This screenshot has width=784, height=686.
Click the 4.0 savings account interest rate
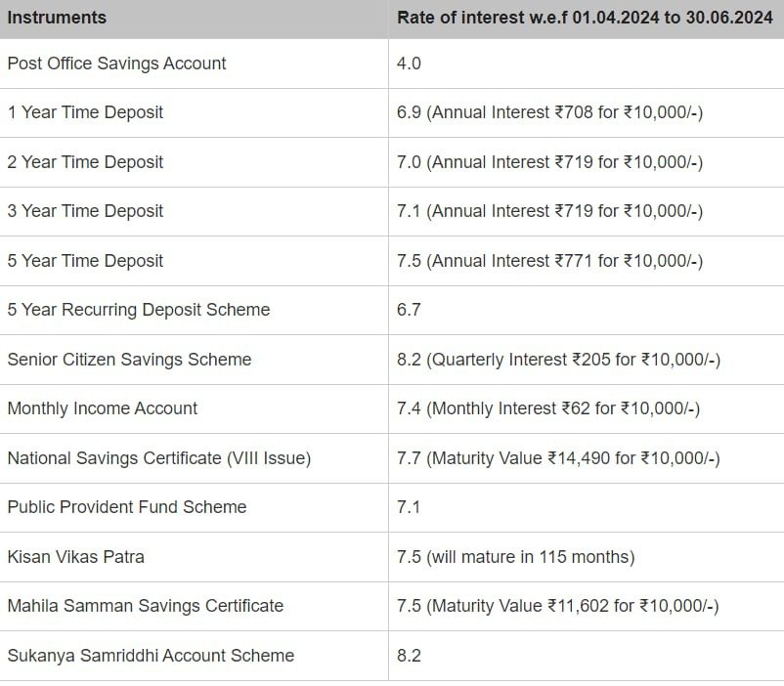(x=409, y=64)
